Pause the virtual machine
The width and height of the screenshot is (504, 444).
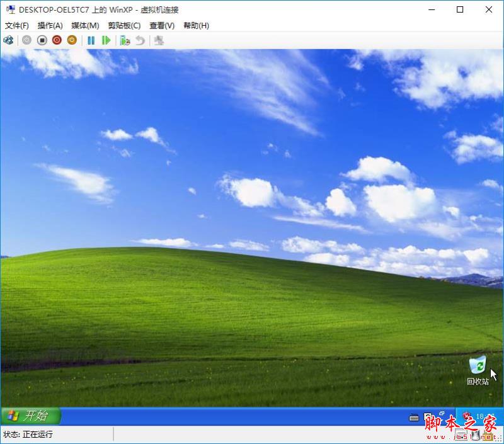(x=91, y=40)
